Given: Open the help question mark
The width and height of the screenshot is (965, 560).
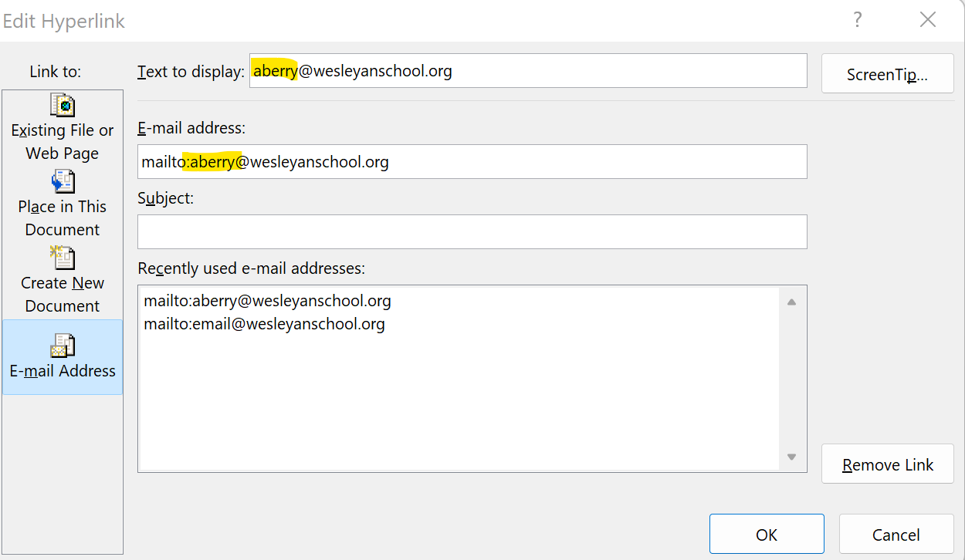Looking at the screenshot, I should (x=857, y=21).
